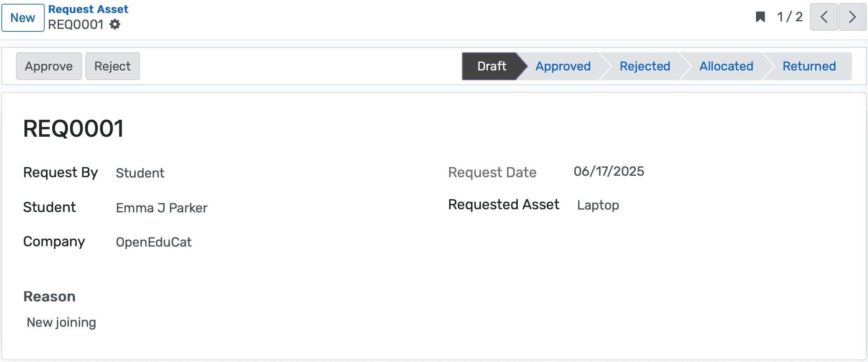Open the Student field dropdown

(162, 207)
